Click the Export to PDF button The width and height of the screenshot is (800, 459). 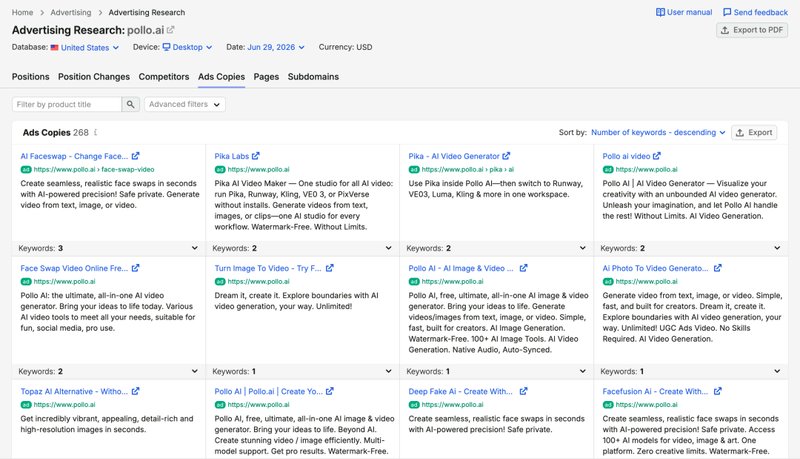(x=752, y=30)
